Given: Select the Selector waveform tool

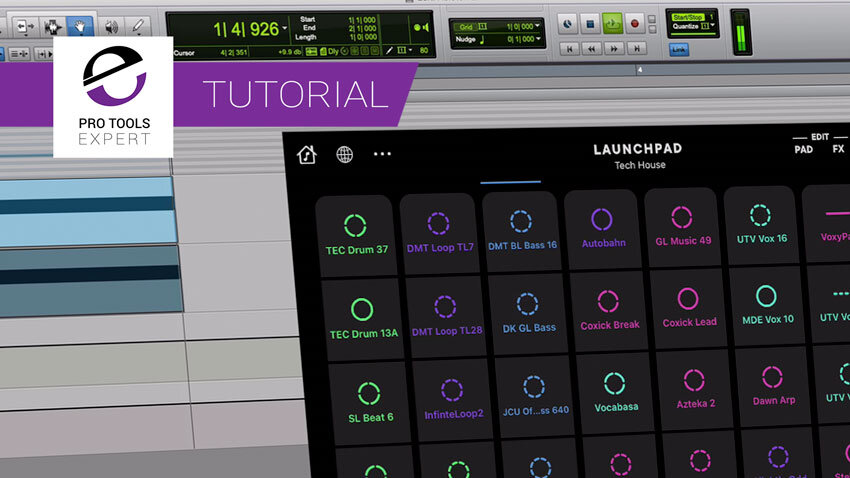Looking at the screenshot, I should 53,26.
